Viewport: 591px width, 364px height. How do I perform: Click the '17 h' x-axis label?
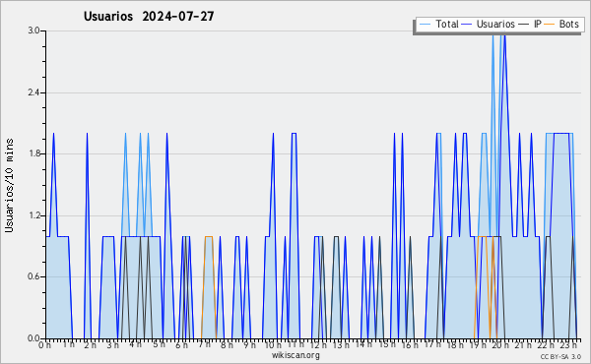pyautogui.click(x=432, y=344)
